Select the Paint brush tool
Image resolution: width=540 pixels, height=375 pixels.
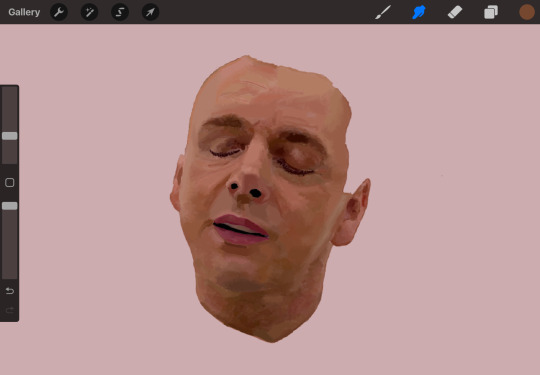coord(383,12)
